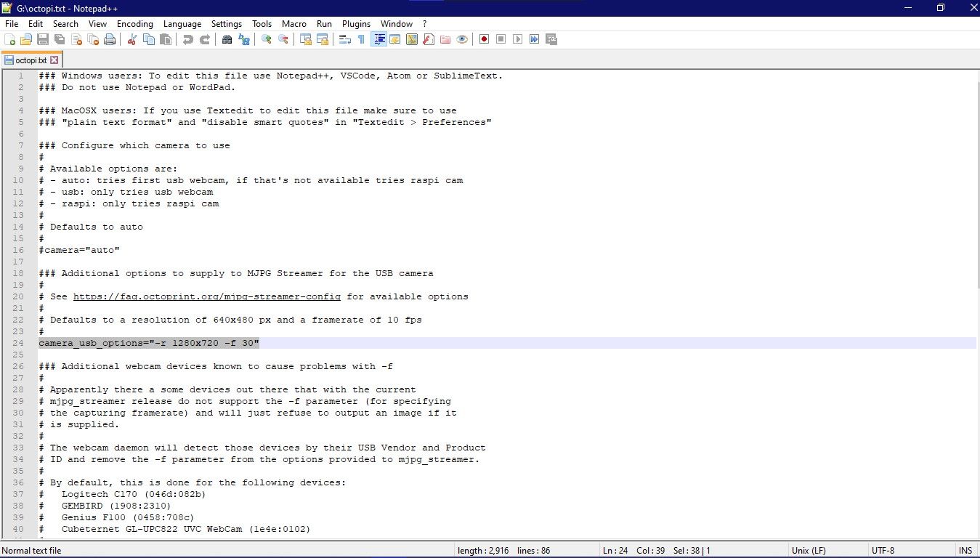Toggle file monitoring with the eye icon
980x558 pixels.
tap(462, 39)
